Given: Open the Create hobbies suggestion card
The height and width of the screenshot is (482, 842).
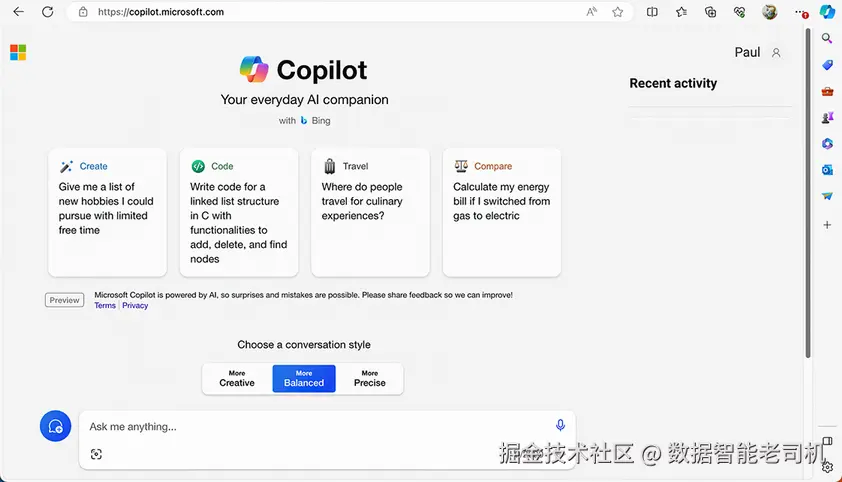Looking at the screenshot, I should 107,213.
